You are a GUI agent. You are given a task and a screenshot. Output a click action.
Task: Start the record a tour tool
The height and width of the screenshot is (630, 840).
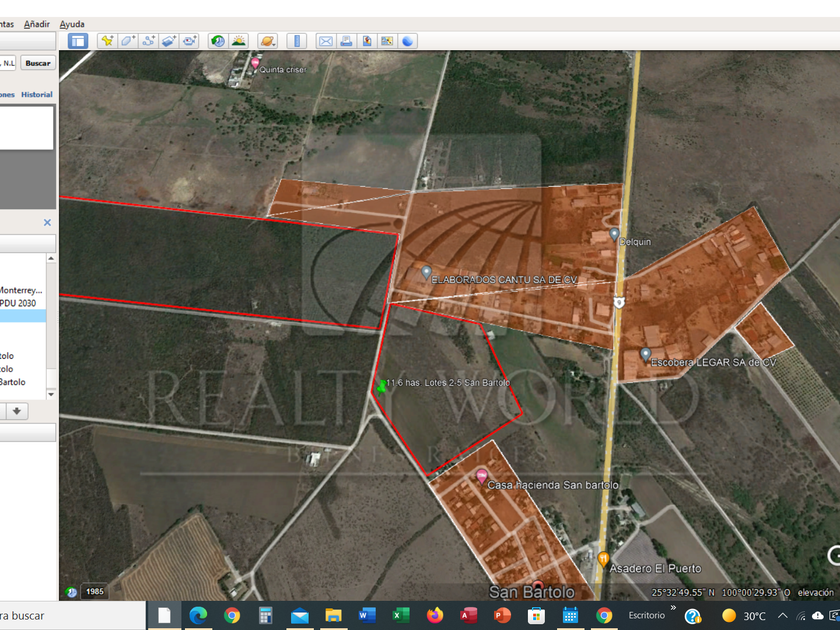pos(189,41)
